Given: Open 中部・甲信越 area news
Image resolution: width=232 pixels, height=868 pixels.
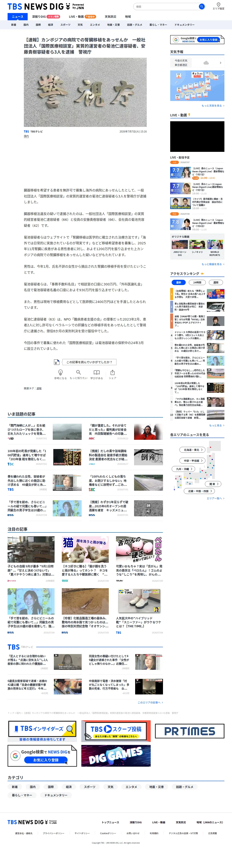Looking at the screenshot, I should coord(192,460).
